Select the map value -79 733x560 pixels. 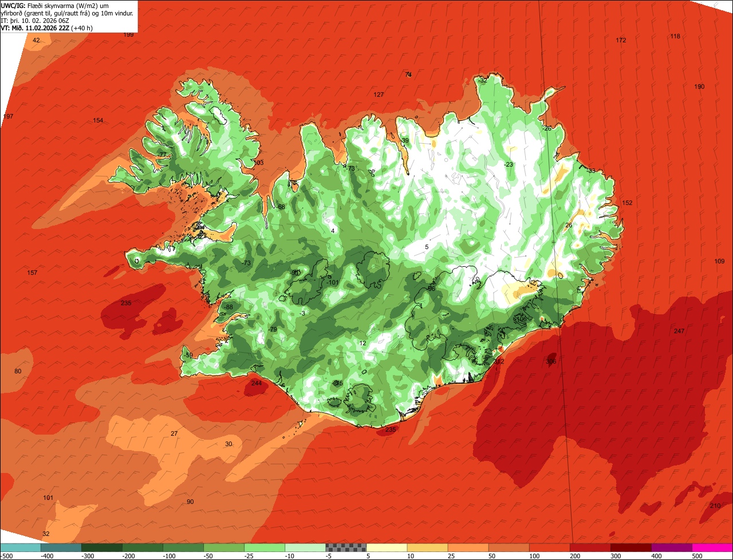(273, 329)
